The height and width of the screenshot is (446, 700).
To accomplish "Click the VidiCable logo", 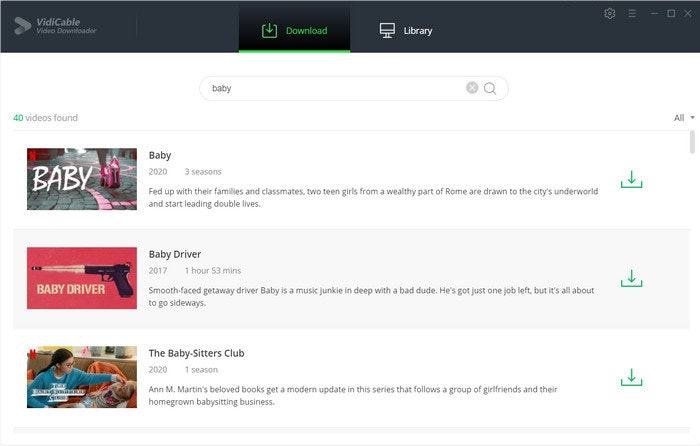I will click(x=55, y=26).
